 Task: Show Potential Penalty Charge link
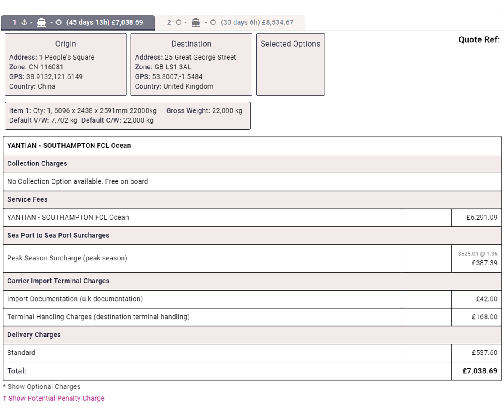56,398
